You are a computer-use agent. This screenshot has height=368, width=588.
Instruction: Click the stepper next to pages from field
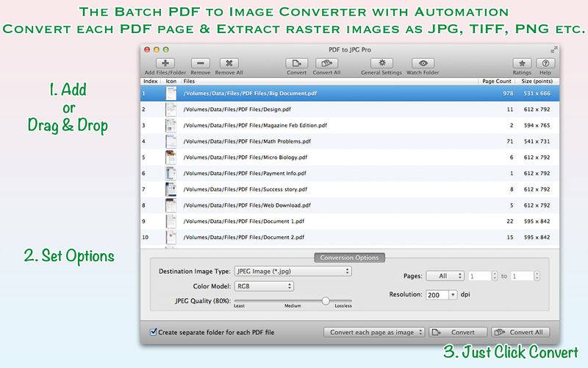[495, 276]
